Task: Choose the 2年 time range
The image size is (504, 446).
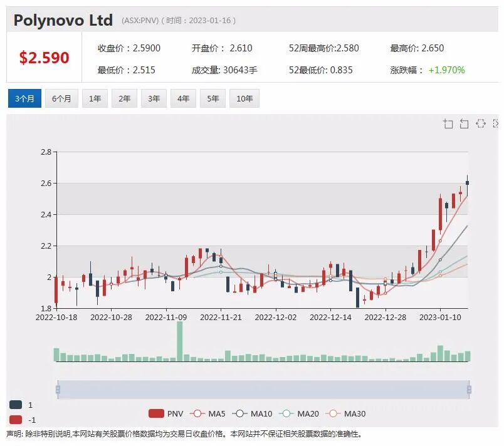Action: [x=124, y=98]
